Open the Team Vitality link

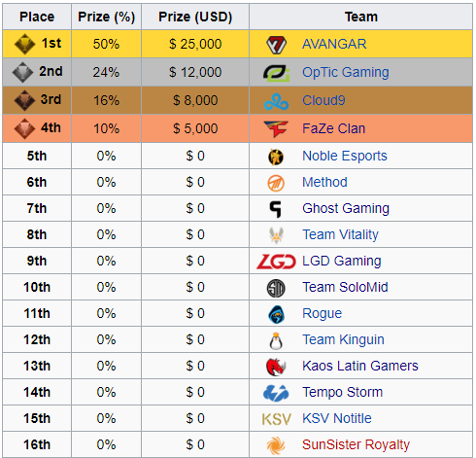coord(340,235)
